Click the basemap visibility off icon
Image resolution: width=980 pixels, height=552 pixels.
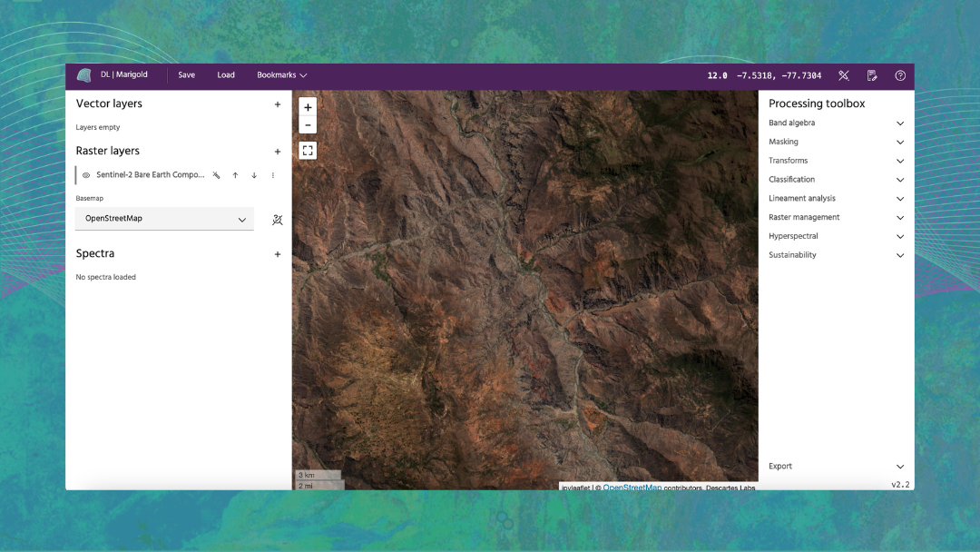(278, 220)
